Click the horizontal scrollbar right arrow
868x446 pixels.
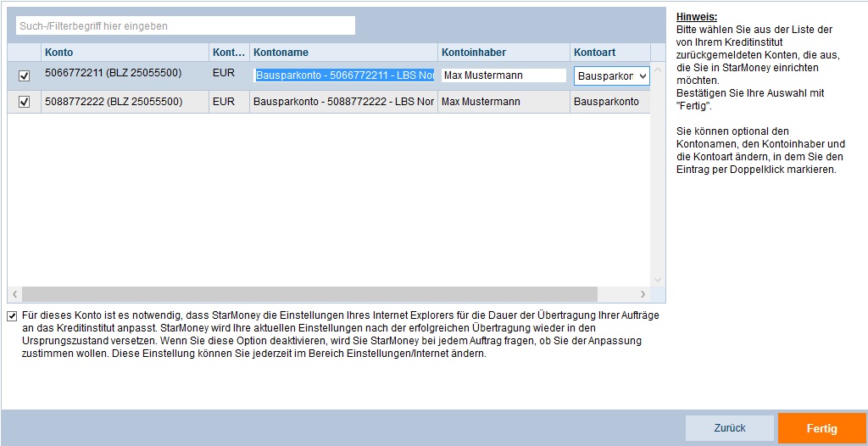(643, 294)
